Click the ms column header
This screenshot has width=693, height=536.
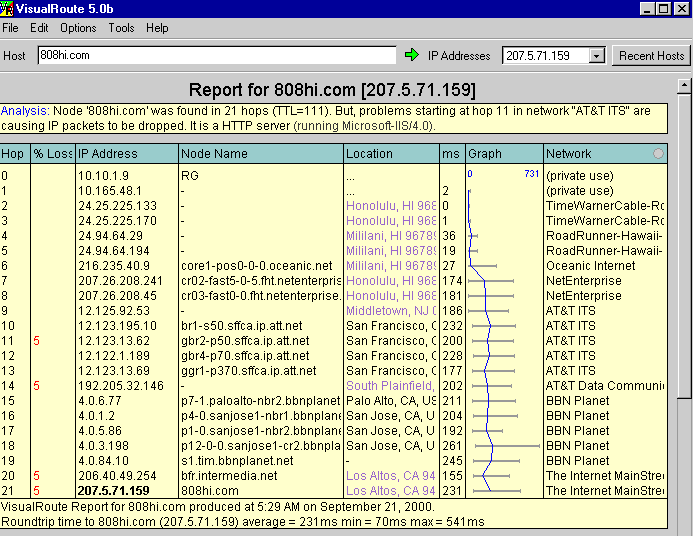click(x=452, y=153)
